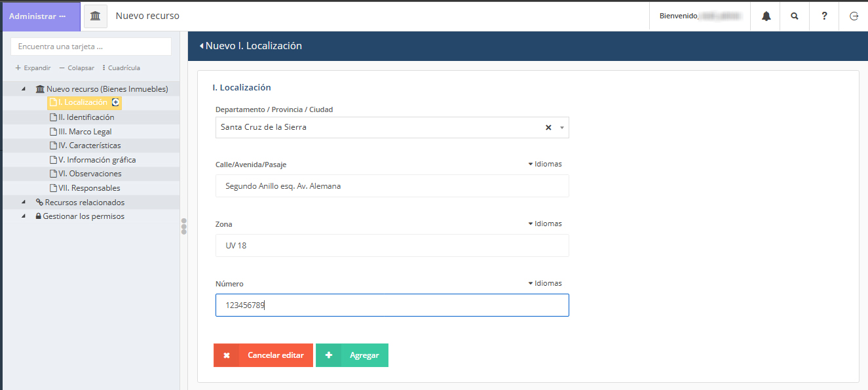The width and height of the screenshot is (868, 390).
Task: Click the search magnifier icon in top bar
Action: [795, 16]
